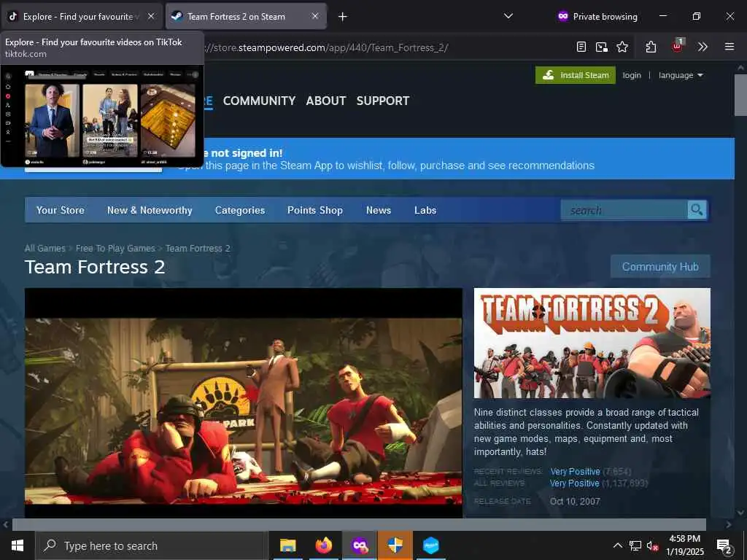The width and height of the screenshot is (747, 560).
Task: Show hidden system tray icons
Action: (617, 545)
